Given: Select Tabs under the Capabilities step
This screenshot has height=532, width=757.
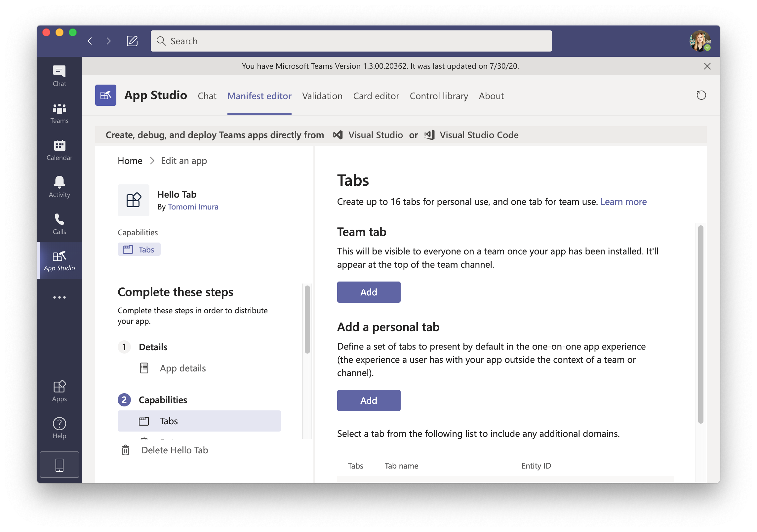Looking at the screenshot, I should point(169,421).
